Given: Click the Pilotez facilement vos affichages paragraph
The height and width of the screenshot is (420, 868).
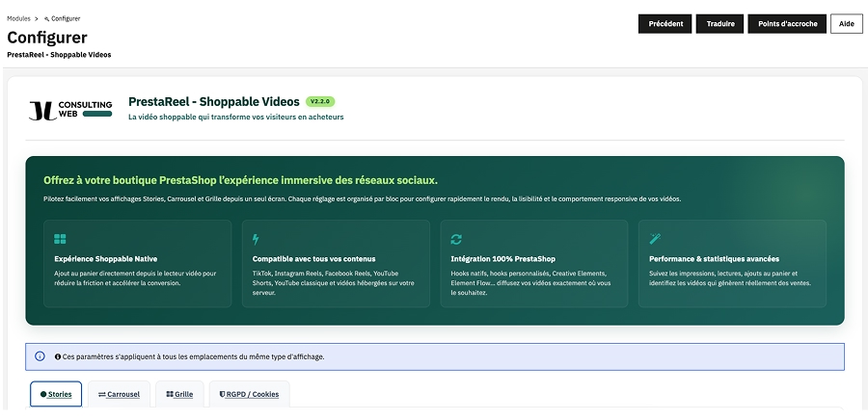Looking at the screenshot, I should tap(362, 199).
